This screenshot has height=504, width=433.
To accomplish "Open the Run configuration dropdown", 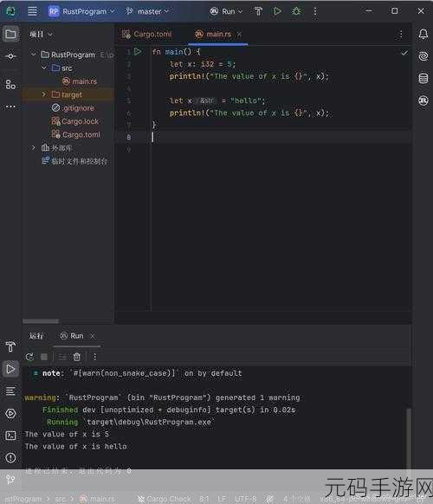I will (226, 11).
